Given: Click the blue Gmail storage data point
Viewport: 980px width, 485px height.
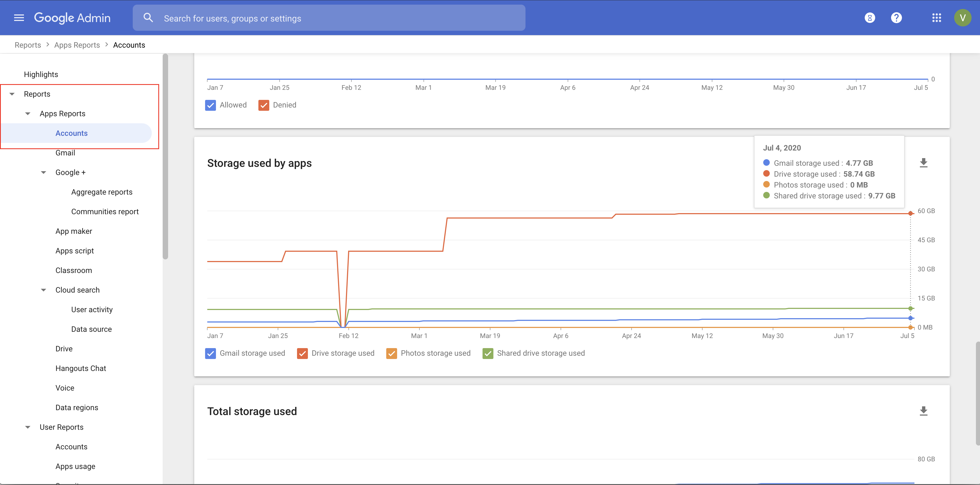Looking at the screenshot, I should coord(910,318).
